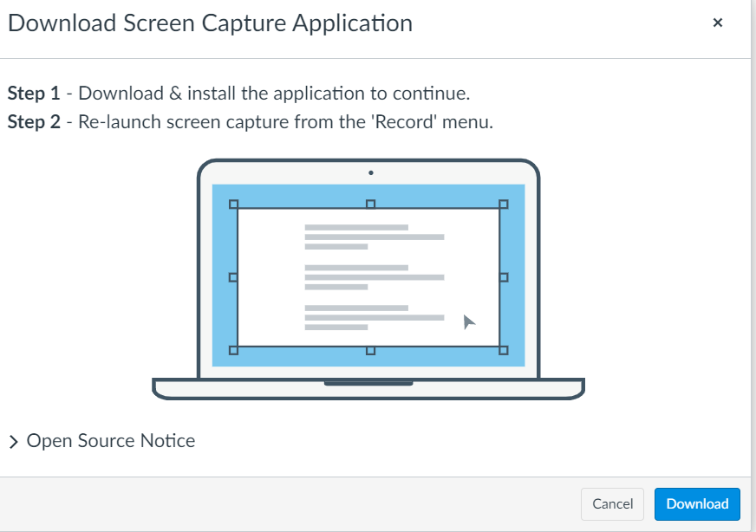Click the dialog title Download Screen Capture Application

(x=210, y=23)
